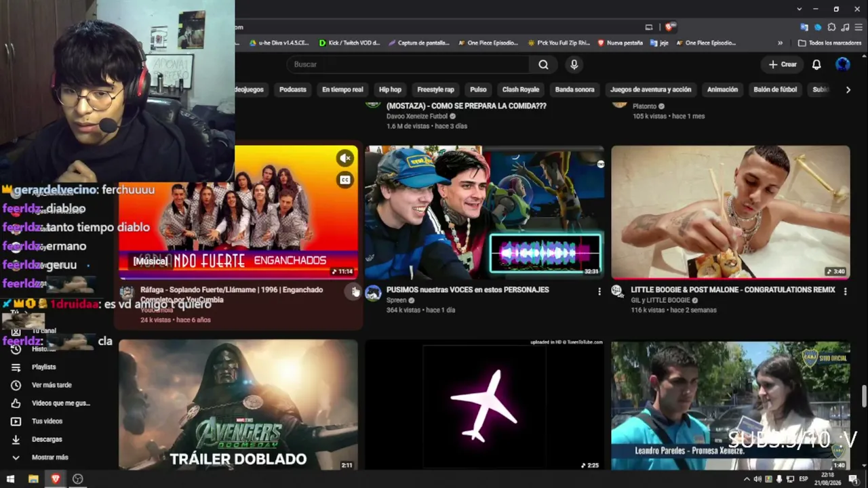Open the u-he Diva bookmark
The image size is (868, 488).
[279, 43]
